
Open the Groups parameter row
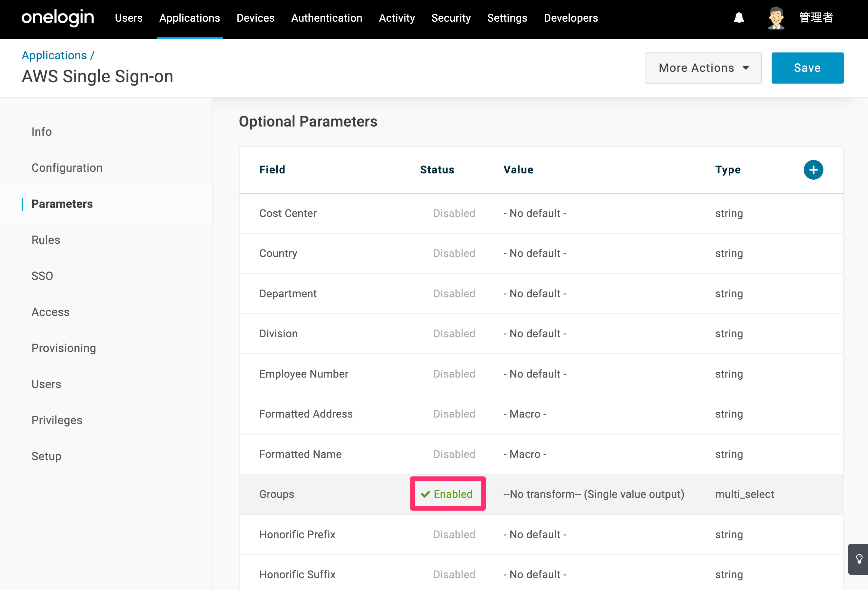[x=541, y=494]
